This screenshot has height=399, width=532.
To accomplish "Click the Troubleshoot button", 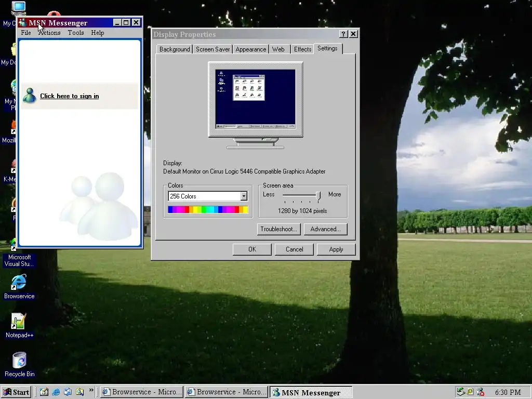I will 278,229.
